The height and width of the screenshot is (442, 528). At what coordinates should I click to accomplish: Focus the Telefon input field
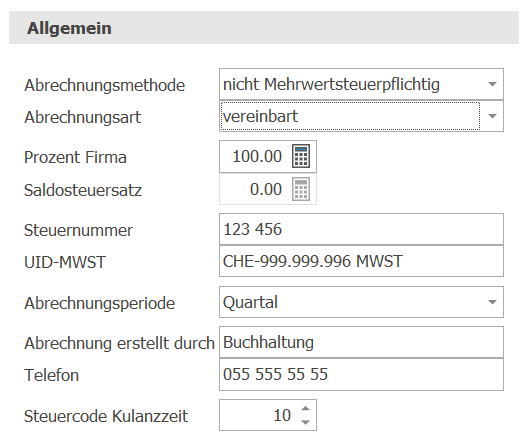[x=361, y=374]
